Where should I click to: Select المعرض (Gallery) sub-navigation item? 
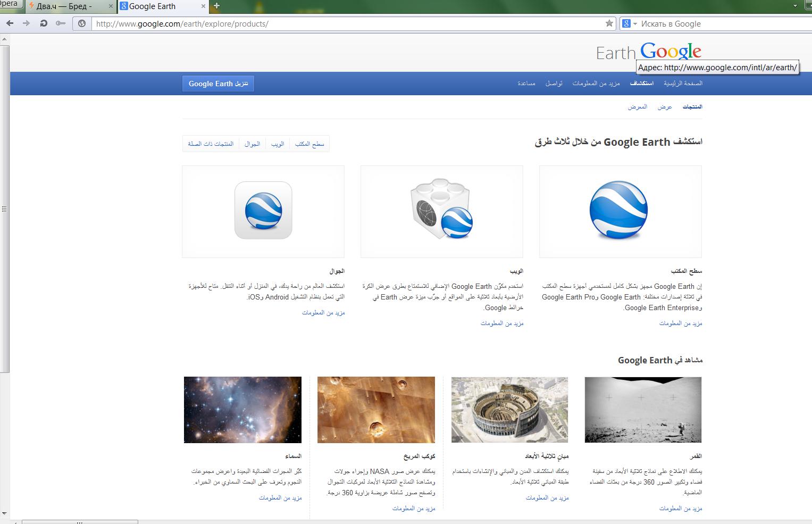click(638, 107)
